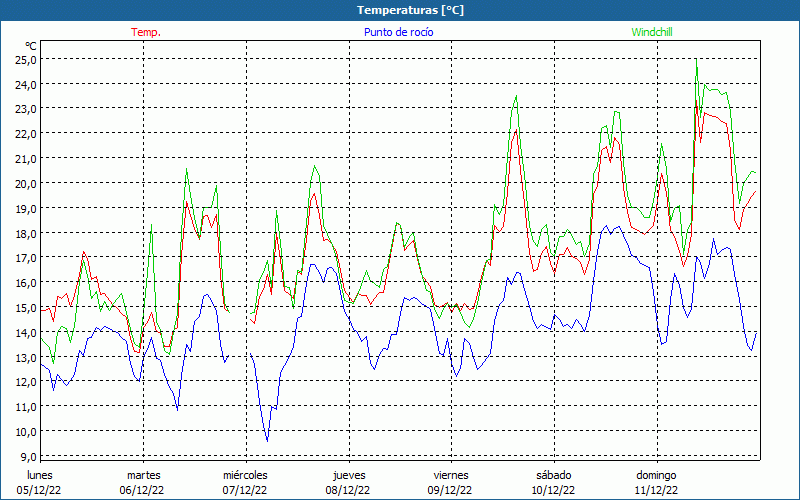
Task: Click the '15,0' y-axis value
Action: pyautogui.click(x=26, y=308)
